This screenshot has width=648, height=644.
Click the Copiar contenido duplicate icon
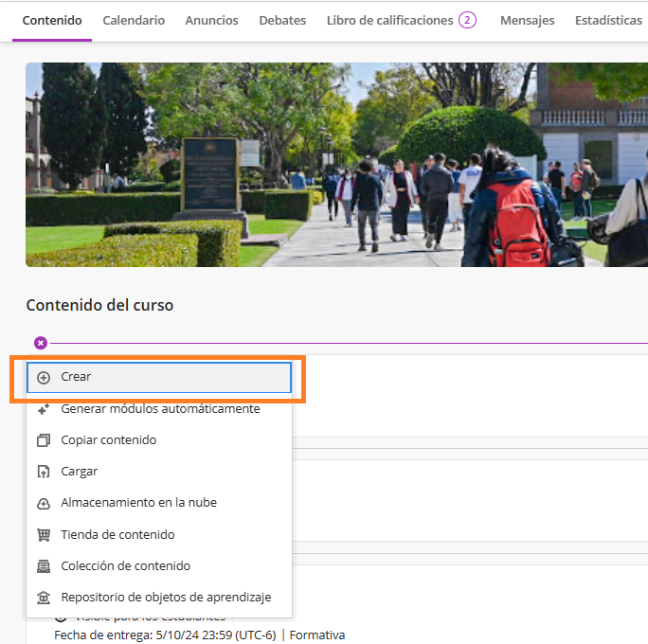click(44, 440)
